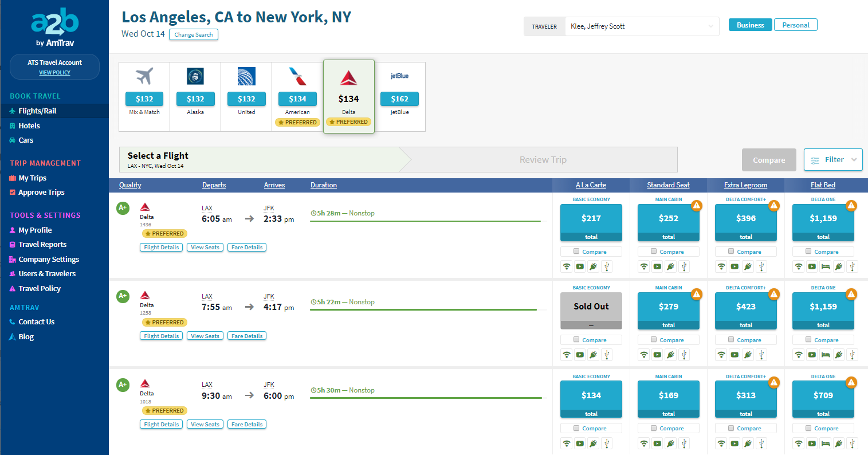Go to Travel Reports in the sidebar
The image size is (868, 455).
click(x=42, y=245)
